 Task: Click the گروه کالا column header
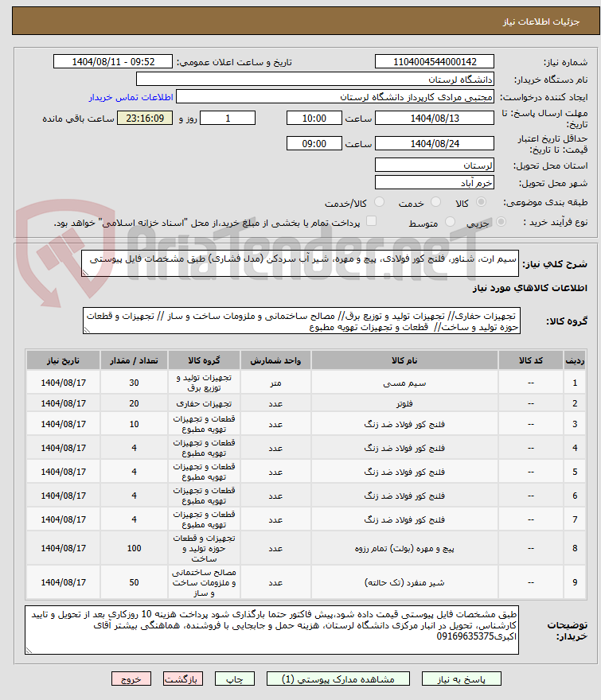point(205,360)
